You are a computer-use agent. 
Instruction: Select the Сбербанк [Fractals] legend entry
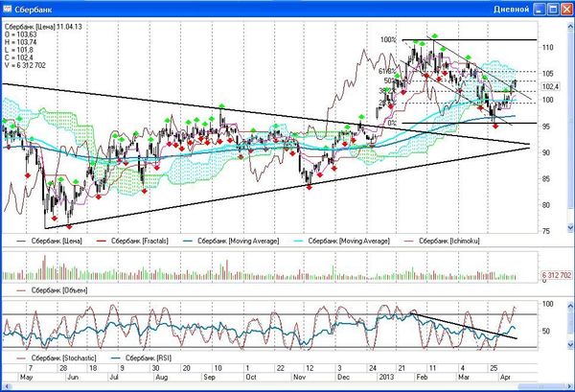tap(140, 241)
